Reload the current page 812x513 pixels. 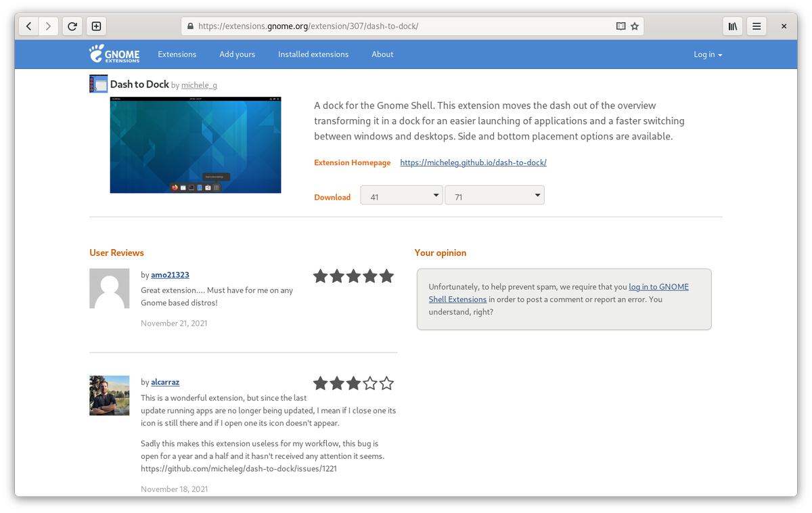pos(72,26)
